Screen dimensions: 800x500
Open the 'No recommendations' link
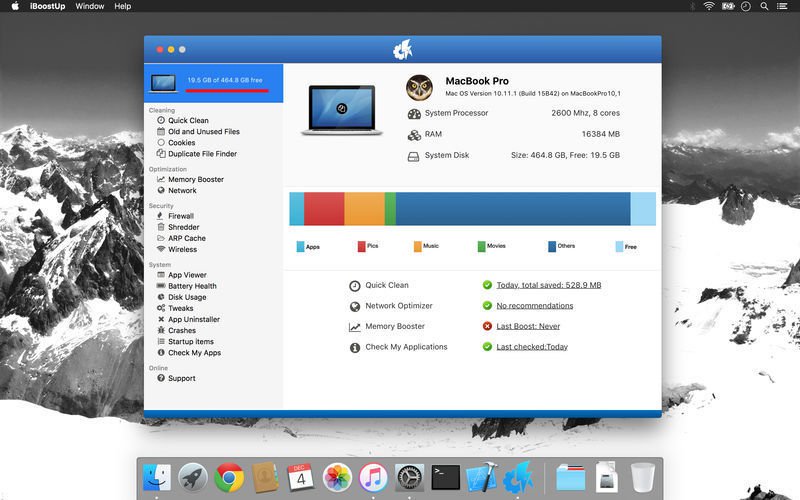click(x=534, y=306)
